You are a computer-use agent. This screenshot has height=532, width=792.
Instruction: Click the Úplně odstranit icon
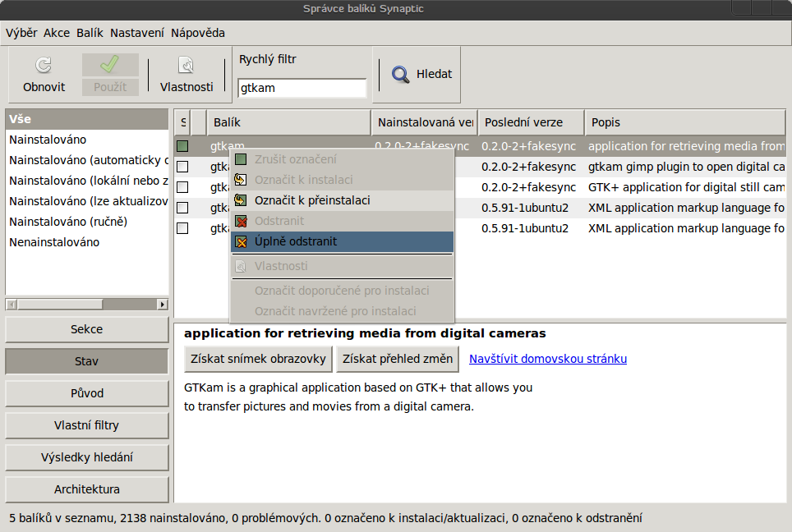[241, 241]
